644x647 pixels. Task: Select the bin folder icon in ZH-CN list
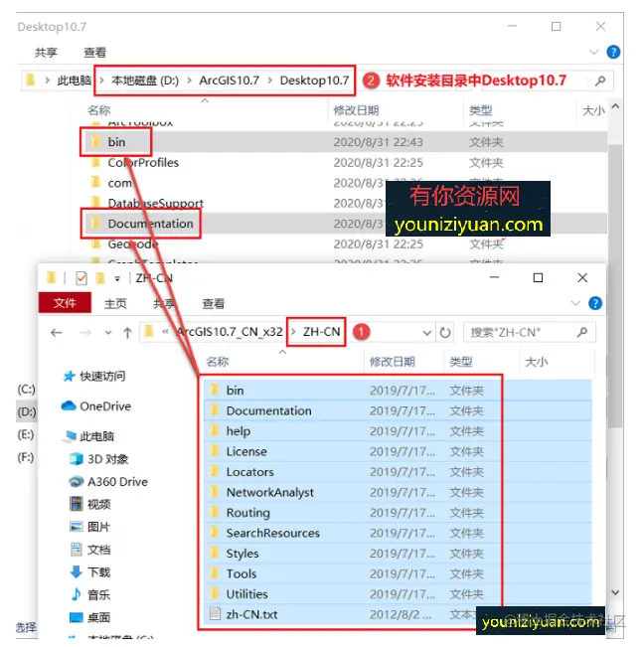(215, 390)
